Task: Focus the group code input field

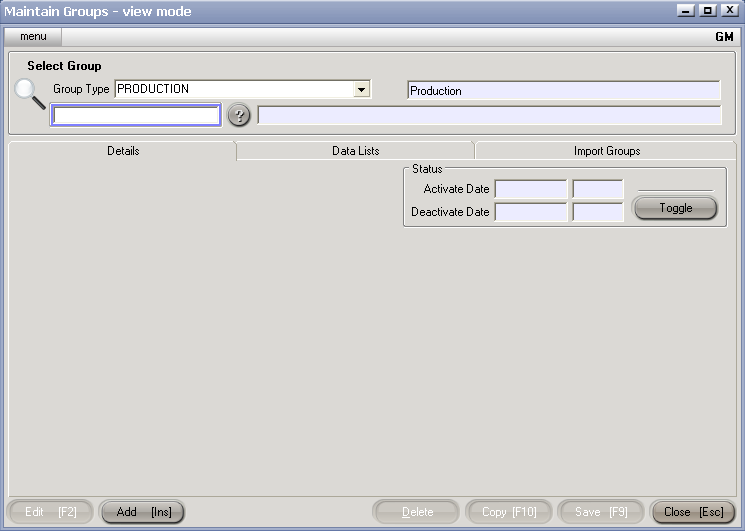Action: pos(136,115)
